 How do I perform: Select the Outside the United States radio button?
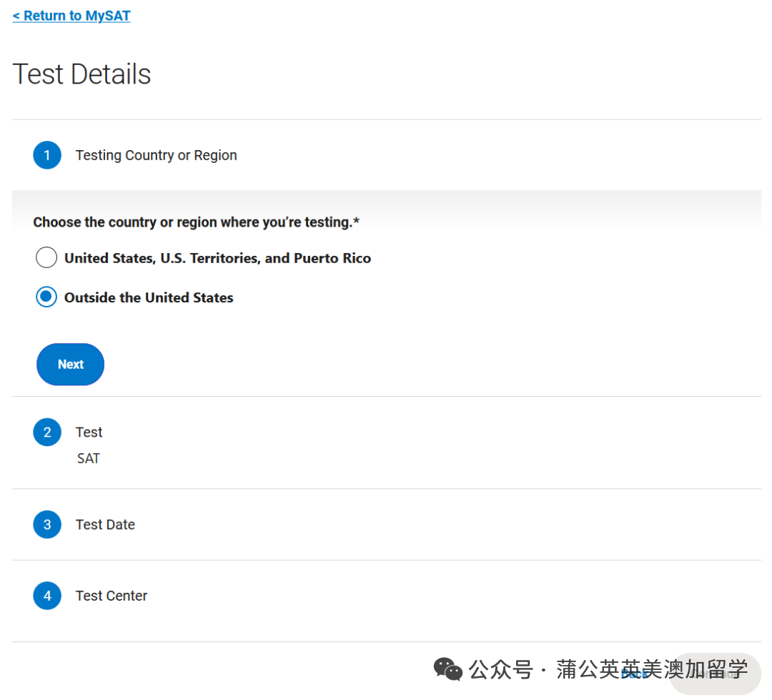click(46, 297)
